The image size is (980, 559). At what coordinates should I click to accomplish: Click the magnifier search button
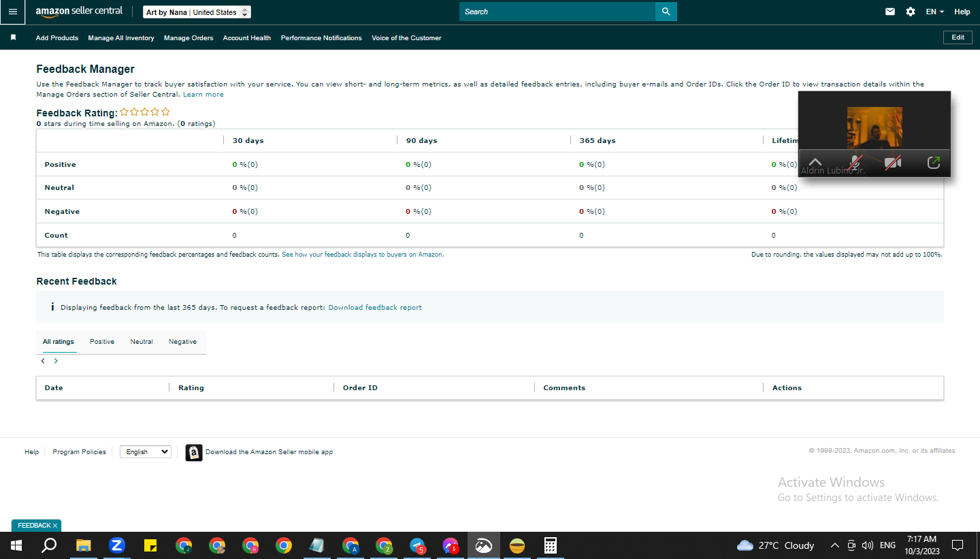[x=666, y=12]
